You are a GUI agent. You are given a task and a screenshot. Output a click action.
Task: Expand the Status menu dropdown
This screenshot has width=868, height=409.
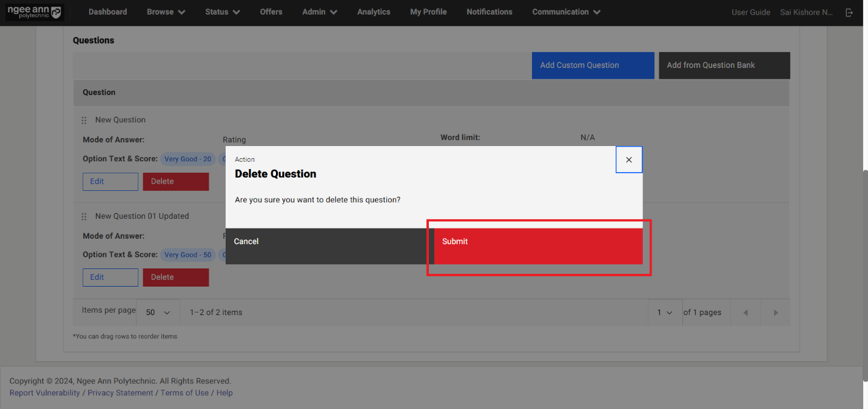[x=222, y=12]
